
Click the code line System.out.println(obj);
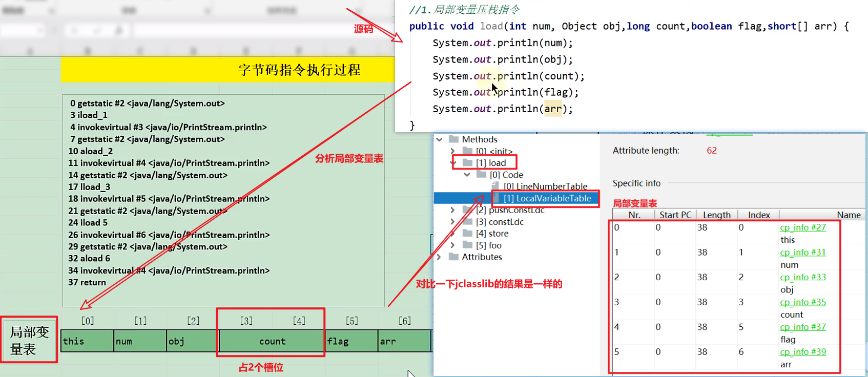pos(503,59)
